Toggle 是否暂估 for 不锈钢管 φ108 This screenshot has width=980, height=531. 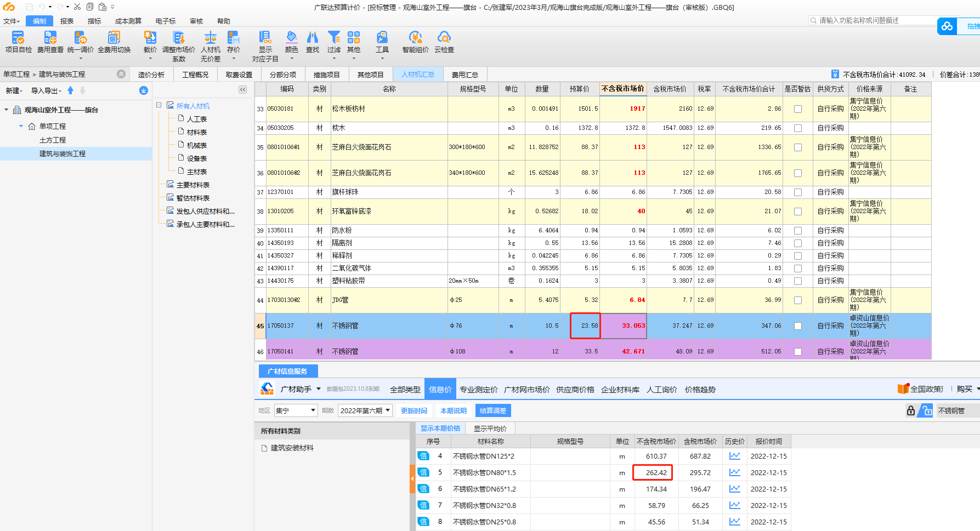(798, 352)
